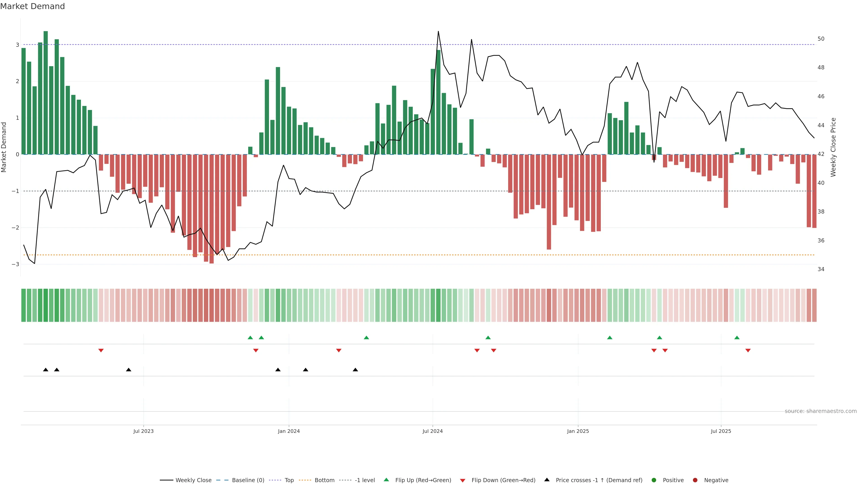Click the first dark green heatmap strip cell
868x488 pixels.
point(24,305)
